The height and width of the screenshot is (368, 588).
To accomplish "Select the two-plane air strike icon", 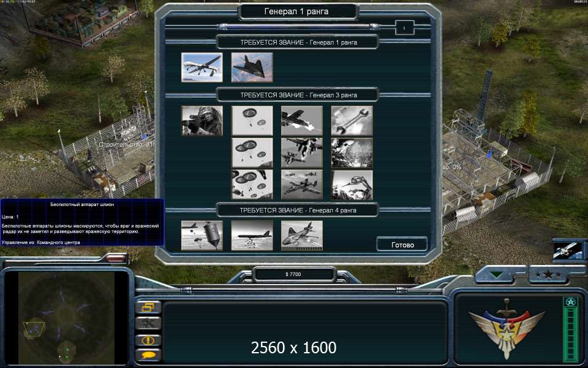I will pyautogui.click(x=302, y=153).
